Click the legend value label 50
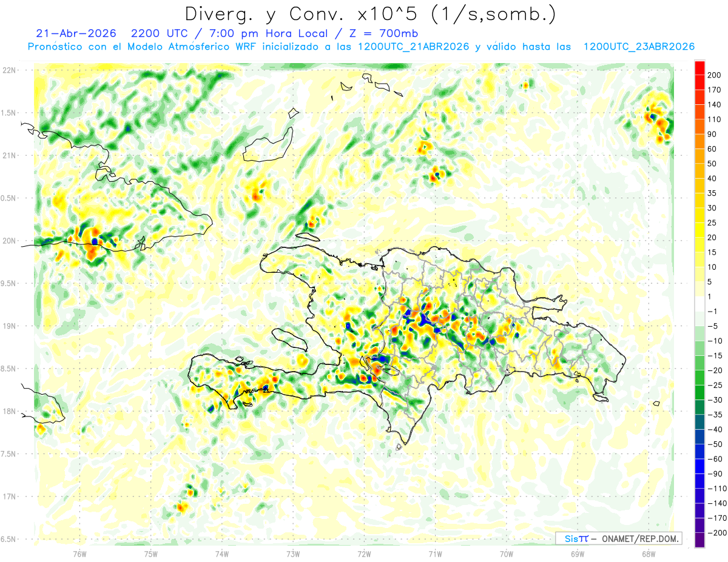The height and width of the screenshot is (562, 728). (713, 164)
